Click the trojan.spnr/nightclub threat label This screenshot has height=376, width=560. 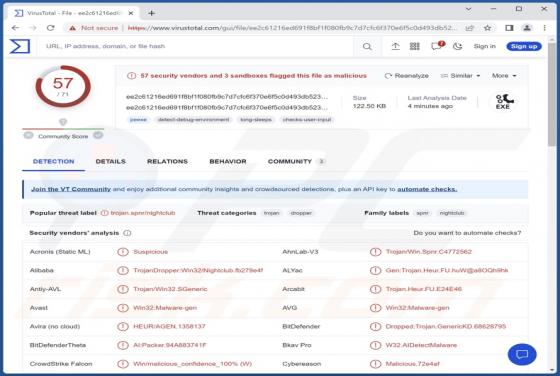click(x=143, y=213)
